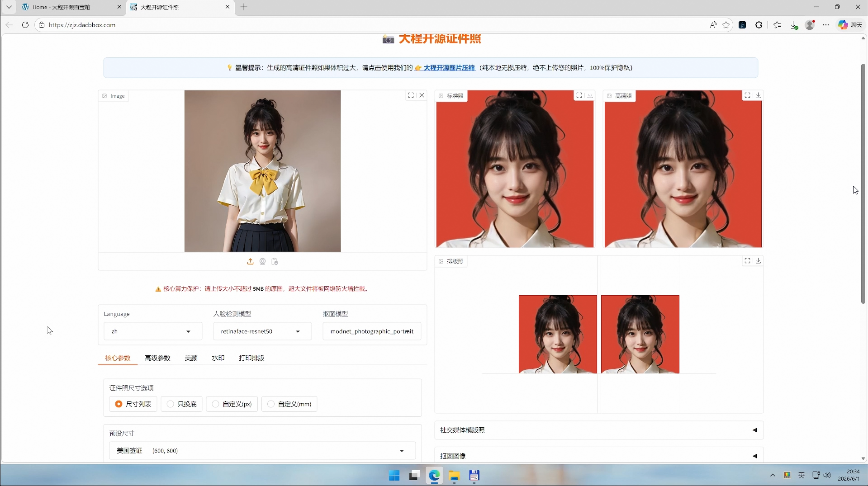
Task: Switch to the 高级参数 tab
Action: 157,358
